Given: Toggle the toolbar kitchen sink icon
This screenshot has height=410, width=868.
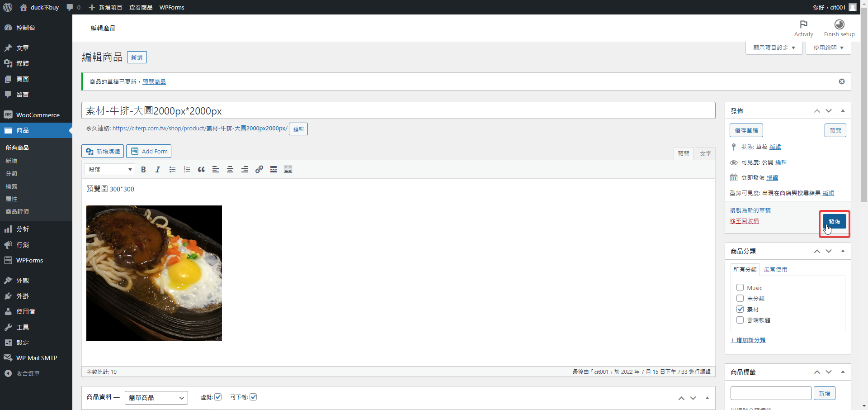Looking at the screenshot, I should (288, 169).
